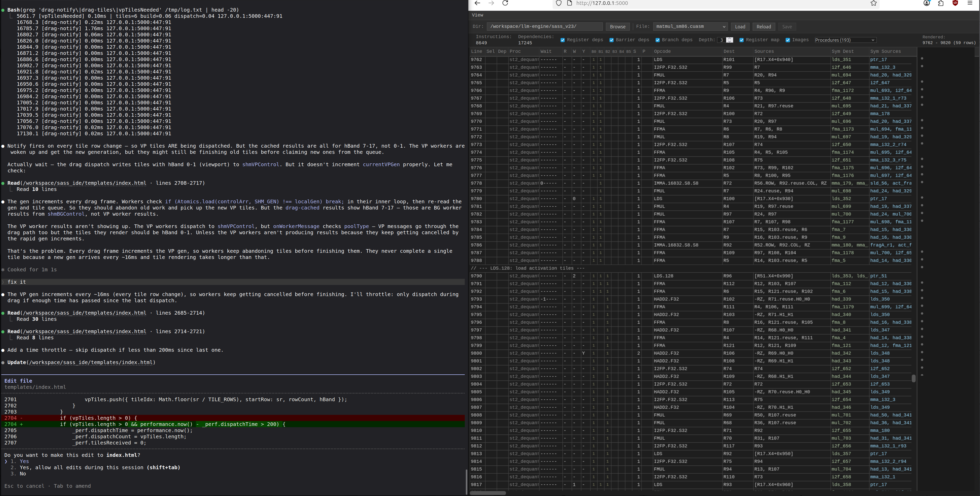Increase the Depth value with the stepper
This screenshot has width=980, height=496.
(x=729, y=39)
